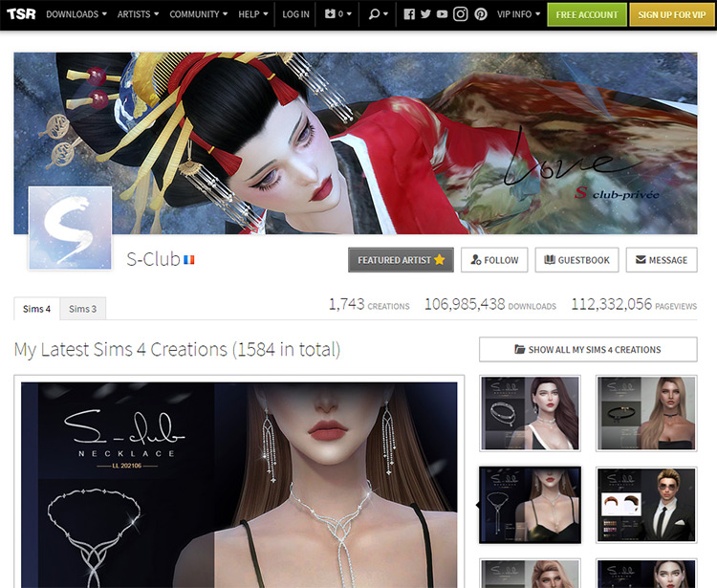Click the 112,332,056 pageviews count
Viewport: 717px width, 588px height.
(x=634, y=304)
